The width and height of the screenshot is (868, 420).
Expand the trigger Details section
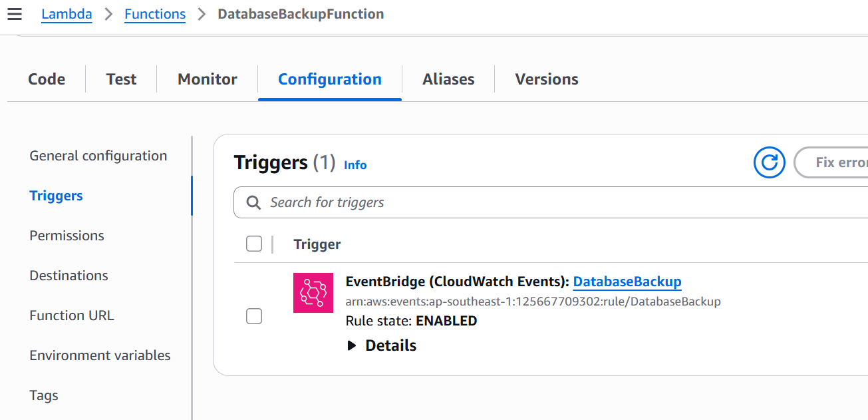pos(382,345)
